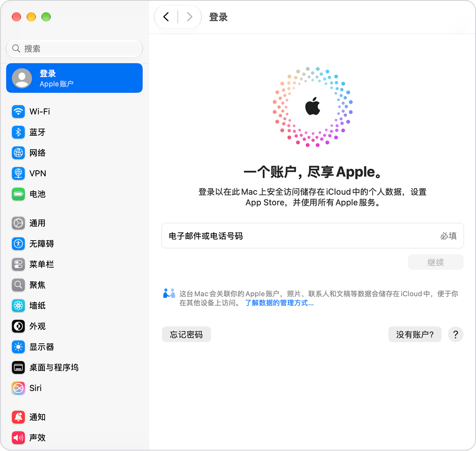
Task: Click the VPN label text
Action: [x=38, y=173]
